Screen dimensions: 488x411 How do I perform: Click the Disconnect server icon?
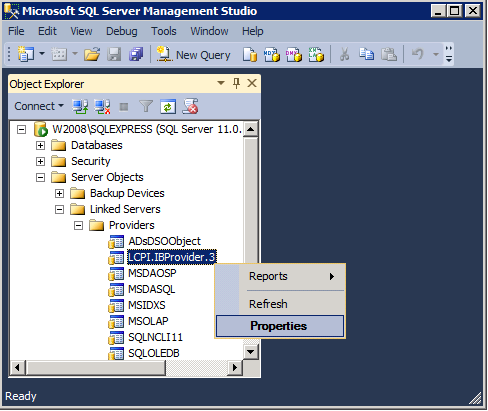[102, 107]
